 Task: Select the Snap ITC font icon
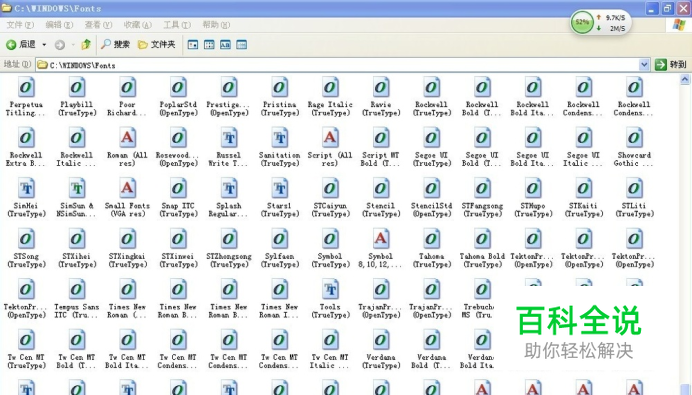178,188
